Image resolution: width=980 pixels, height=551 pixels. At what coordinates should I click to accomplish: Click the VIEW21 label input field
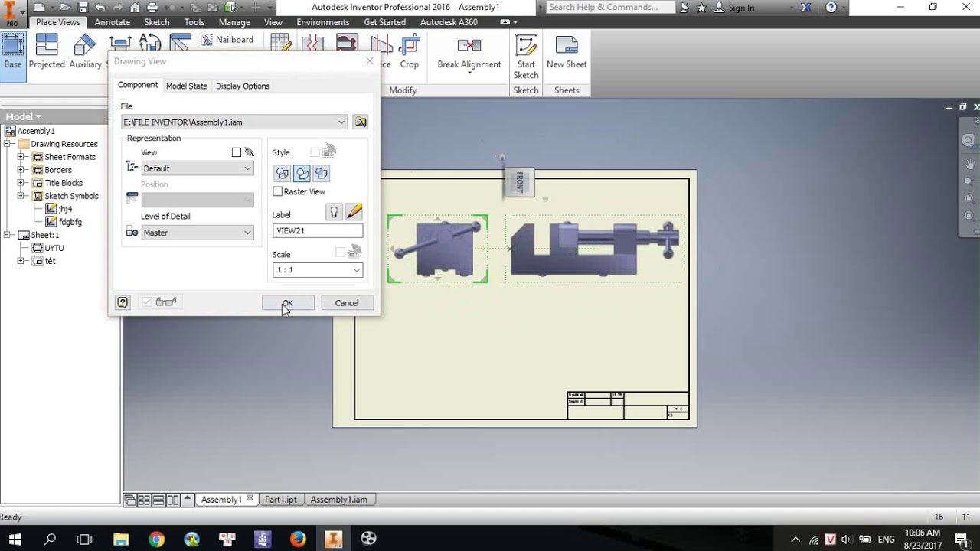pos(318,230)
